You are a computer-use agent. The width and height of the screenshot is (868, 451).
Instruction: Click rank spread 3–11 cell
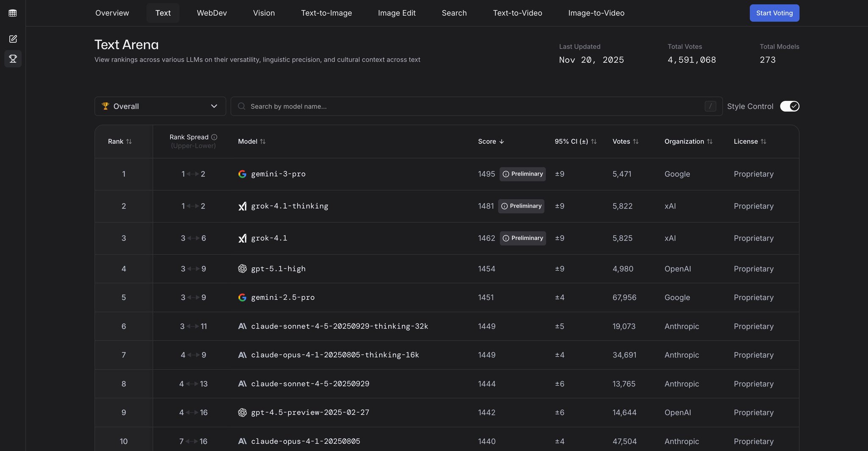(x=193, y=326)
